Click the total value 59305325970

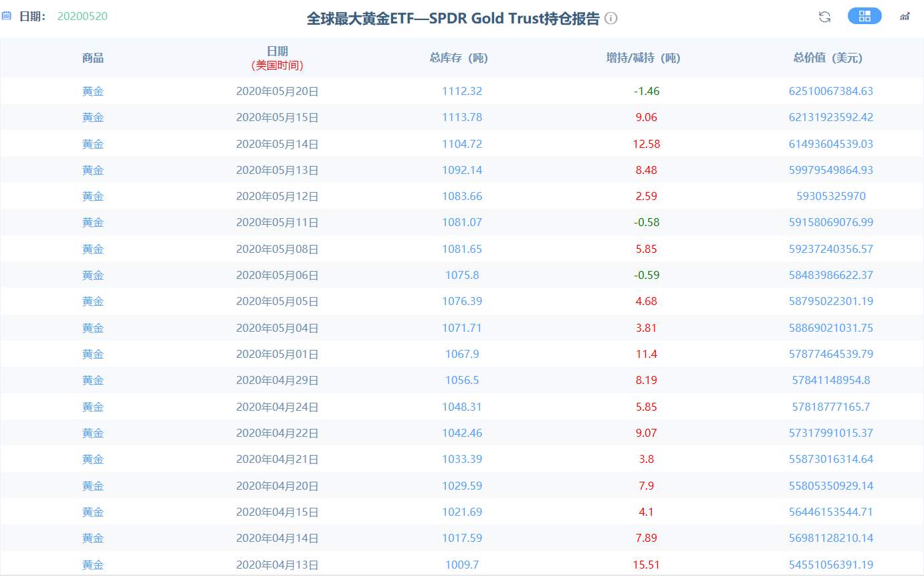(x=831, y=196)
